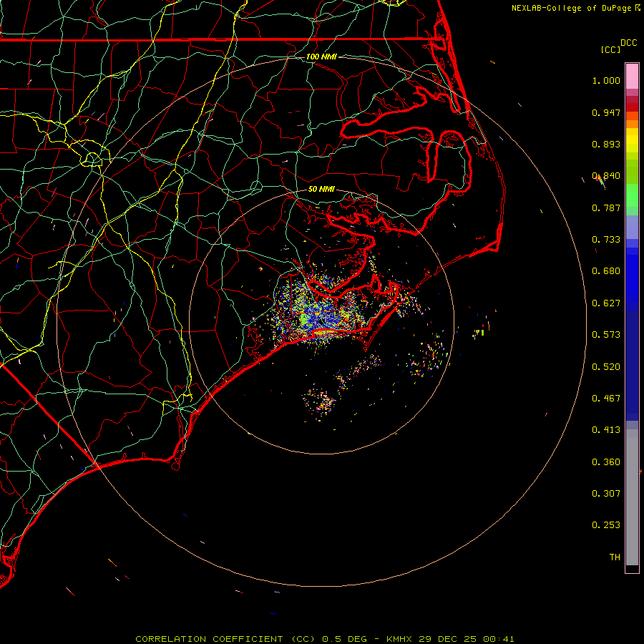Click the 0.413 color scale value
The image size is (644, 644).
click(606, 430)
